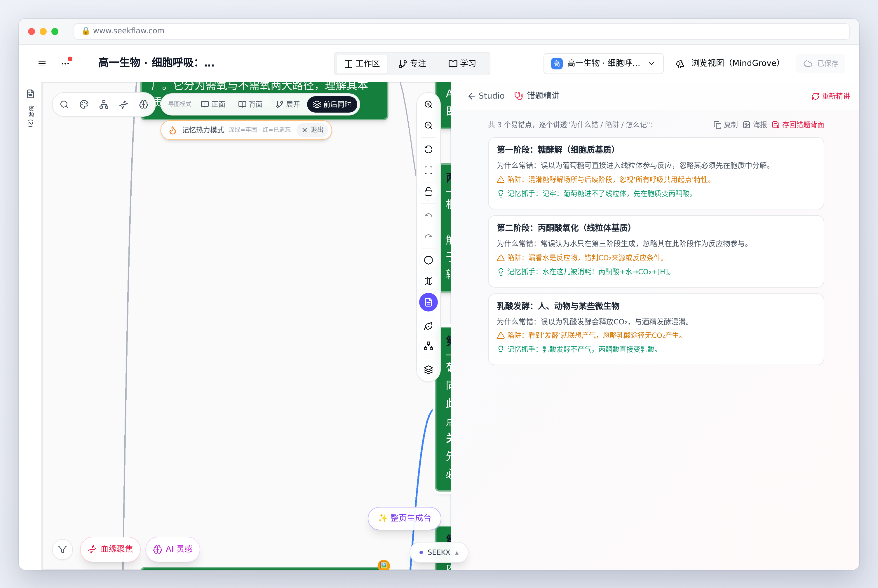Open 整页生成台
Image resolution: width=878 pixels, height=588 pixels.
pos(405,518)
